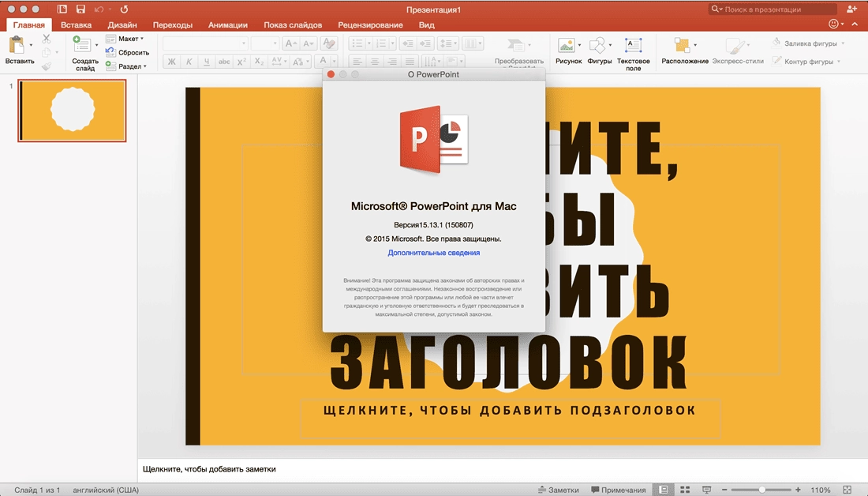Click the Slide Sorter view icon in status bar
Screen dimensions: 868x496
685,490
